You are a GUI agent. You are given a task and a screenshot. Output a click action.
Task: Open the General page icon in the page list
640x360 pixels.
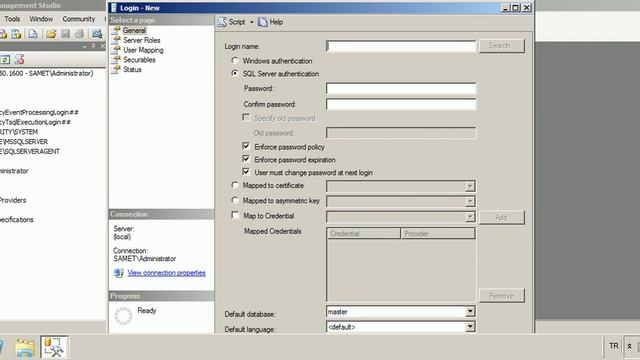coord(116,30)
